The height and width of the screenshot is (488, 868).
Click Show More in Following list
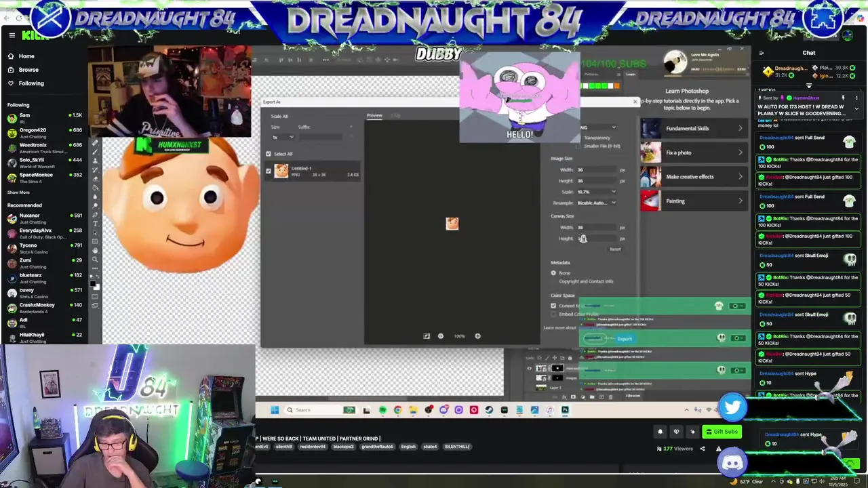[x=18, y=192]
